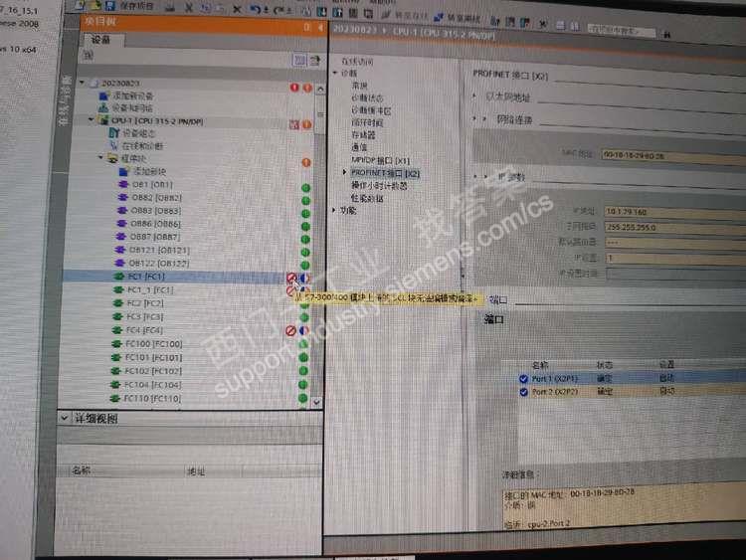Select block OB86 [OB86]
The height and width of the screenshot is (560, 746).
pos(148,224)
